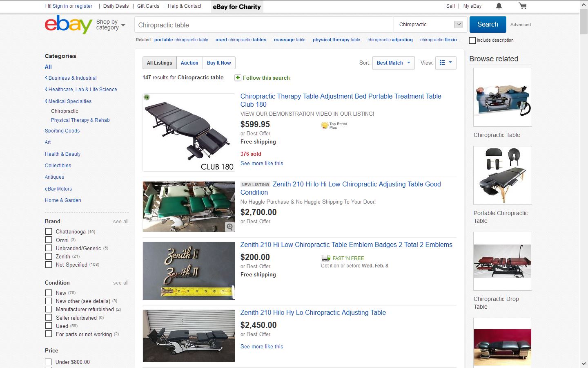Switch to the Auction tab
The image size is (588, 368).
coord(189,63)
